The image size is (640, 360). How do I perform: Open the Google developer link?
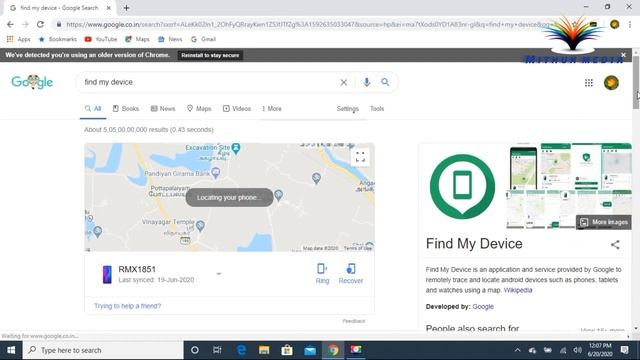pyautogui.click(x=483, y=307)
